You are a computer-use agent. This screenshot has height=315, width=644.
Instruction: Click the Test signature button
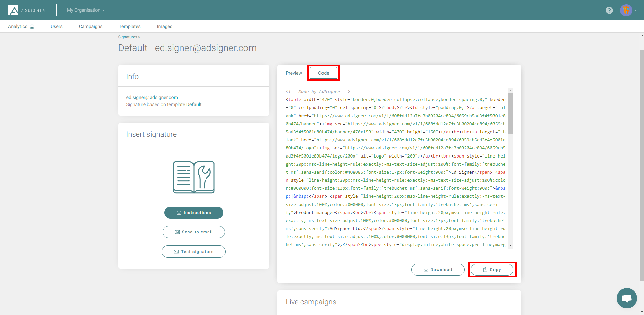(x=194, y=251)
